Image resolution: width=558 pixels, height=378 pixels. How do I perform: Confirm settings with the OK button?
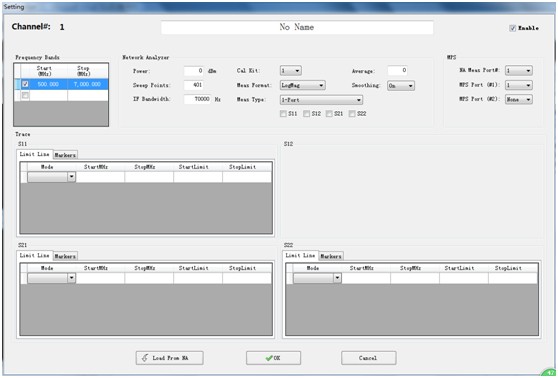coord(273,358)
